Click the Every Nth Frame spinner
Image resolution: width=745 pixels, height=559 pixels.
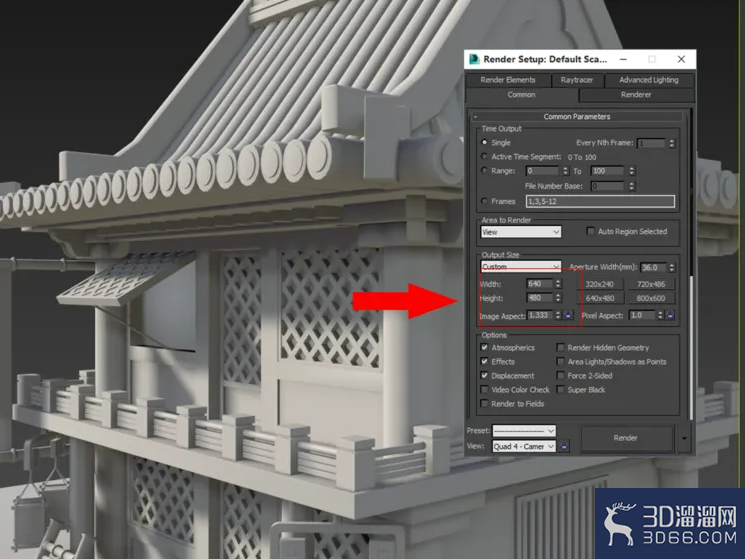[x=671, y=142]
